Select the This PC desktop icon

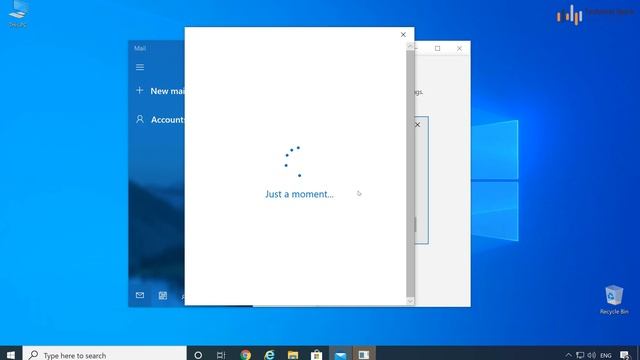click(x=18, y=14)
